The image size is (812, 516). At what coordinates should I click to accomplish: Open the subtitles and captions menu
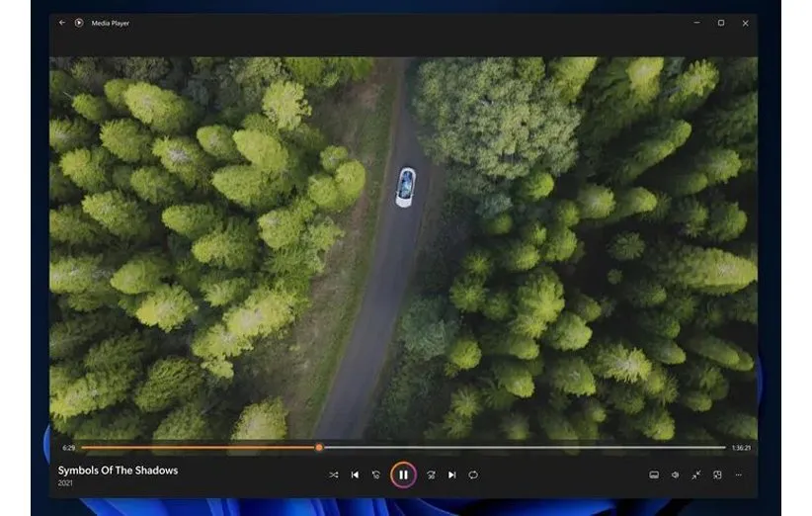click(x=653, y=474)
